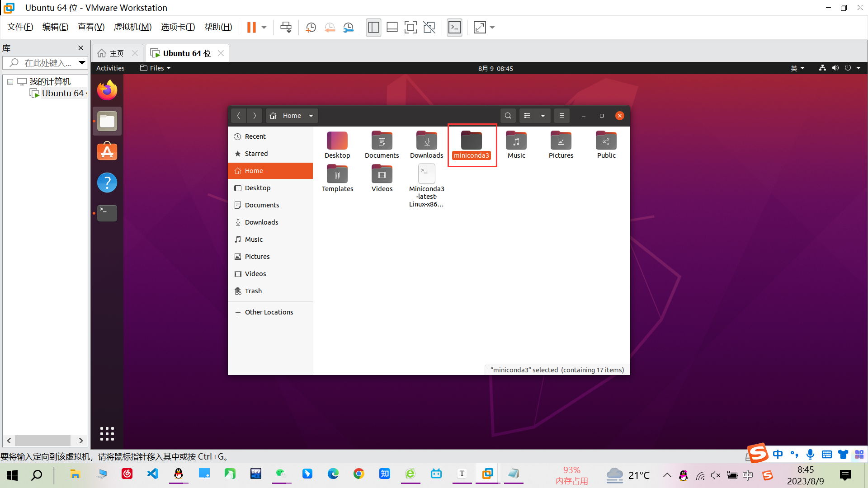Viewport: 868px width, 488px height.
Task: Click the snapshot virtual machine icon
Action: coord(311,28)
